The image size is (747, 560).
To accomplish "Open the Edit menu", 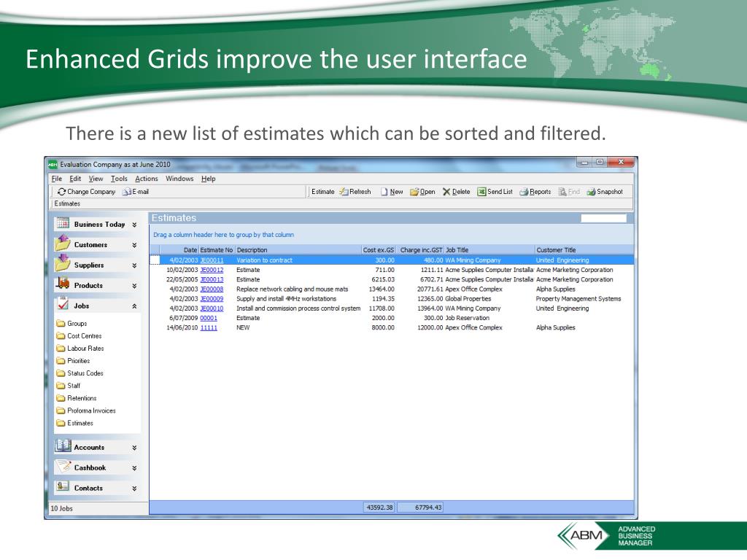I will (x=75, y=179).
